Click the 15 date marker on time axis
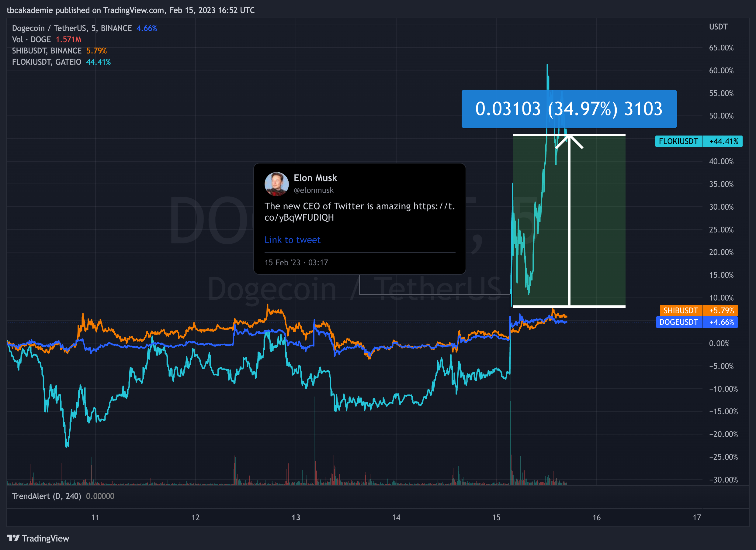 [x=496, y=517]
